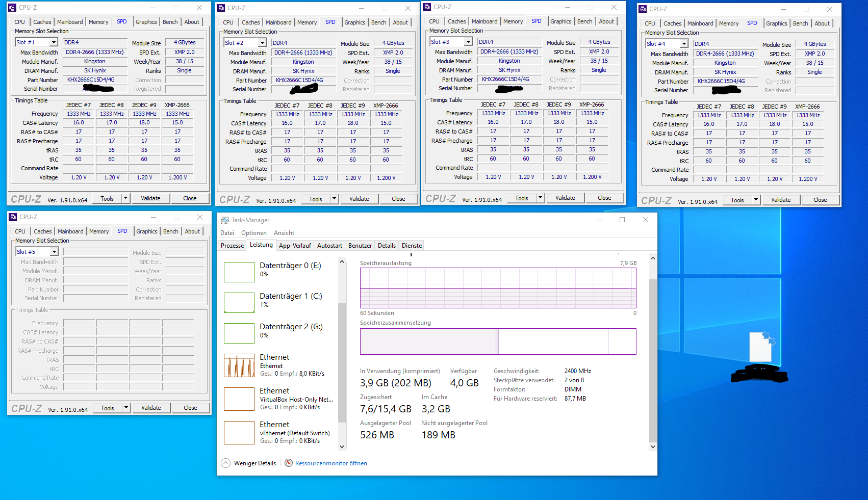Open the Ansicht menu in Task-Manager

pyautogui.click(x=284, y=233)
